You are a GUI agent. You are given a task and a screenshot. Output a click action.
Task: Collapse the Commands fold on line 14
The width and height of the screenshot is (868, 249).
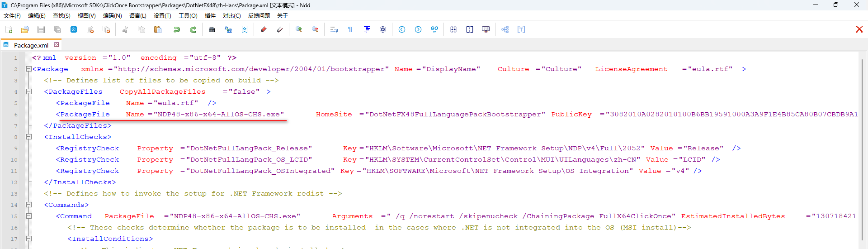[x=29, y=205]
